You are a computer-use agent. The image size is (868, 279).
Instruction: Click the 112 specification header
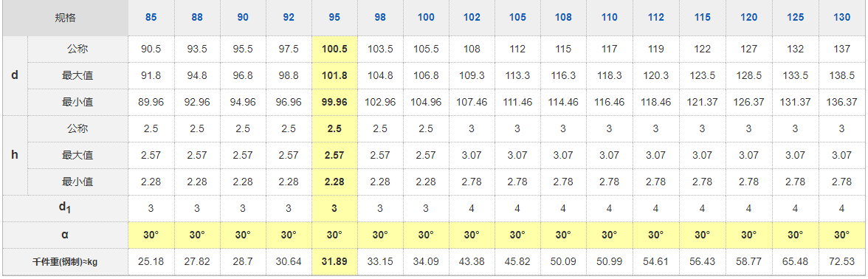tap(656, 18)
